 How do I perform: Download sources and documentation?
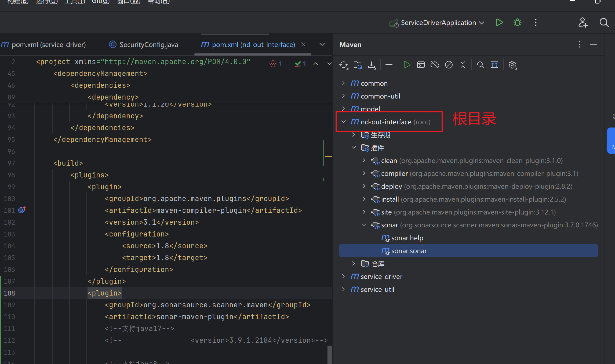(x=372, y=64)
